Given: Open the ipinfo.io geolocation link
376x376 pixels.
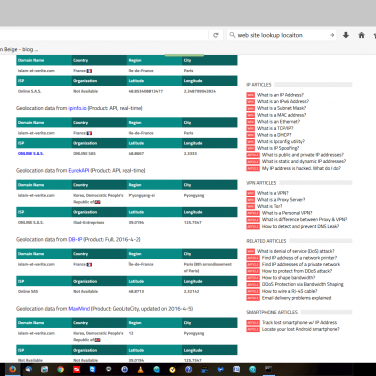Looking at the screenshot, I should click(77, 108).
